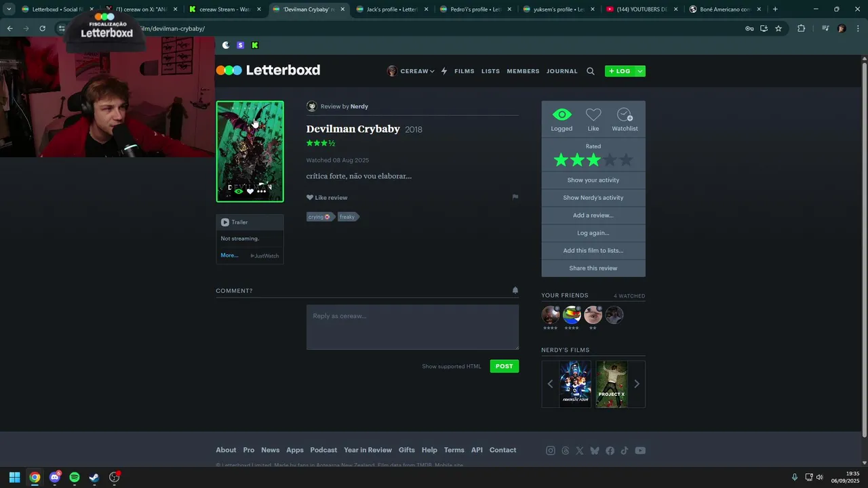Open Nerdy's avatar beside Review by
This screenshot has width=868, height=488.
point(312,106)
